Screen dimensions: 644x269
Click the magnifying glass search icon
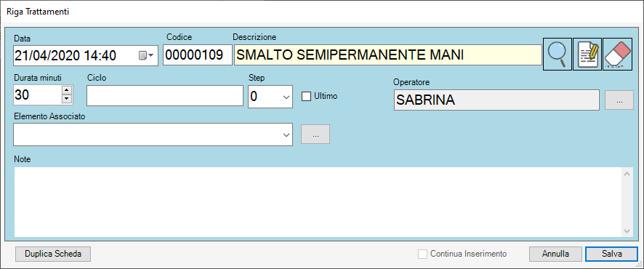558,55
